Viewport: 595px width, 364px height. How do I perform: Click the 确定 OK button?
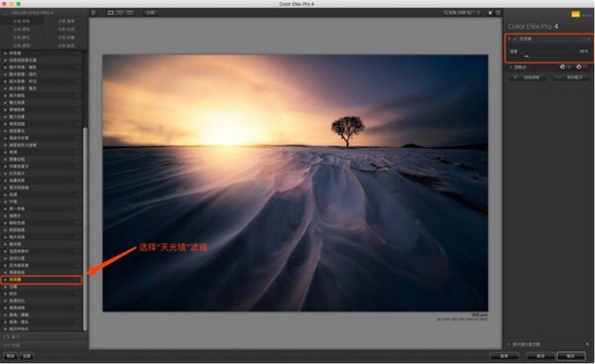tap(571, 356)
